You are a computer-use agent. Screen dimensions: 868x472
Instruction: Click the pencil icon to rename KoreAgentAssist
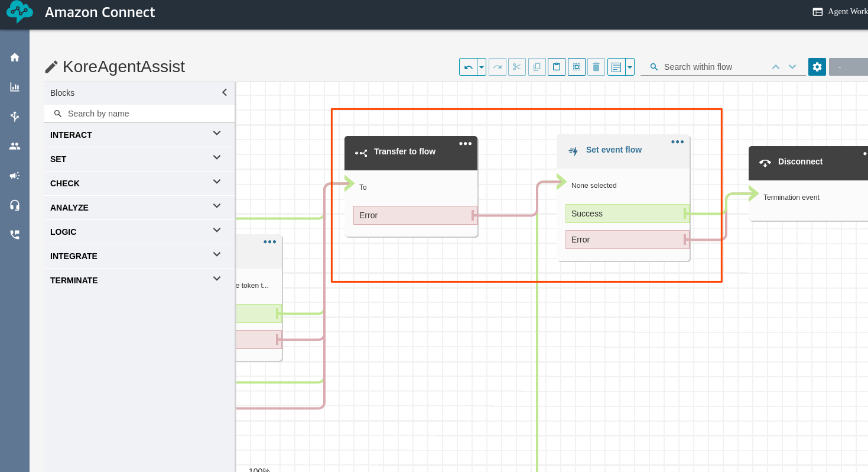tap(51, 67)
